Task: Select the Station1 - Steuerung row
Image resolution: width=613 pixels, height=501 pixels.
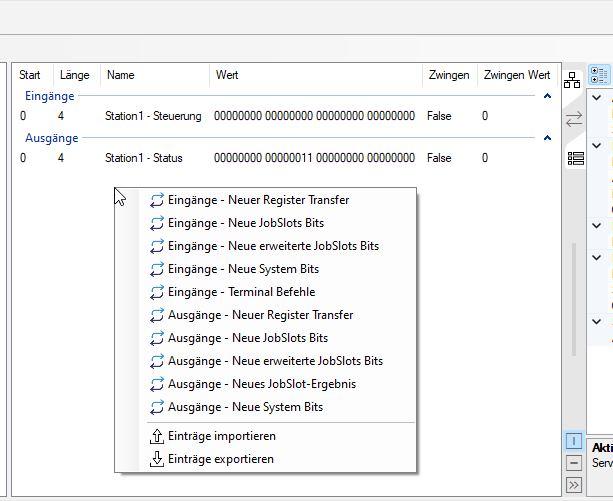Action: click(x=153, y=116)
